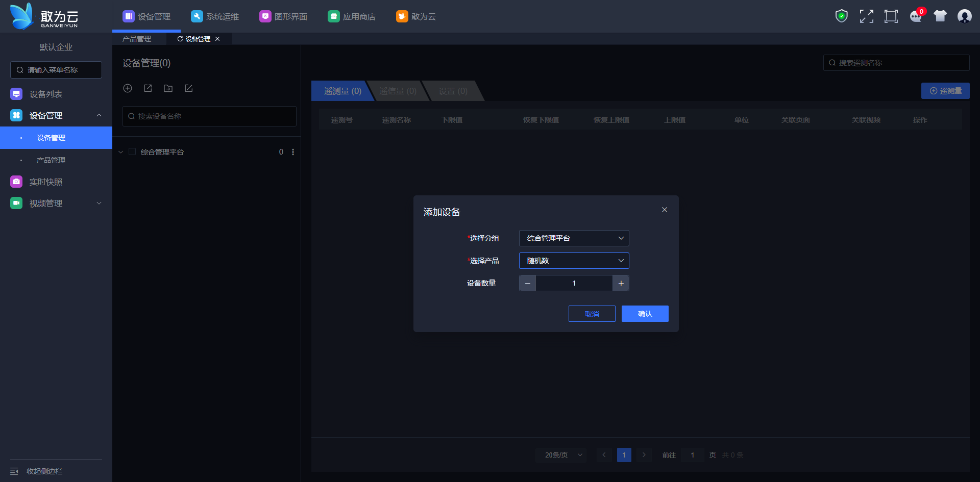
Task: Click the add 遥测量 button
Action: (945, 91)
